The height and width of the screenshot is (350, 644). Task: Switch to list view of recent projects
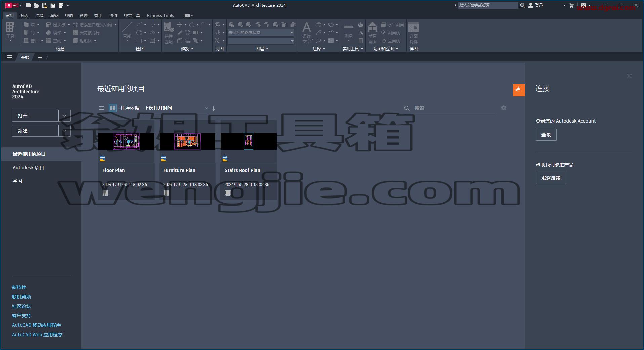click(102, 108)
